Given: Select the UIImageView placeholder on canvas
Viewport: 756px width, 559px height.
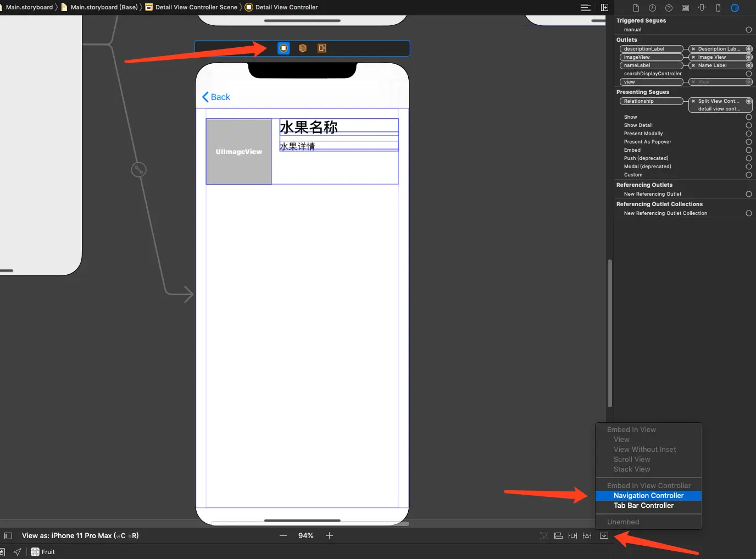Looking at the screenshot, I should point(239,152).
